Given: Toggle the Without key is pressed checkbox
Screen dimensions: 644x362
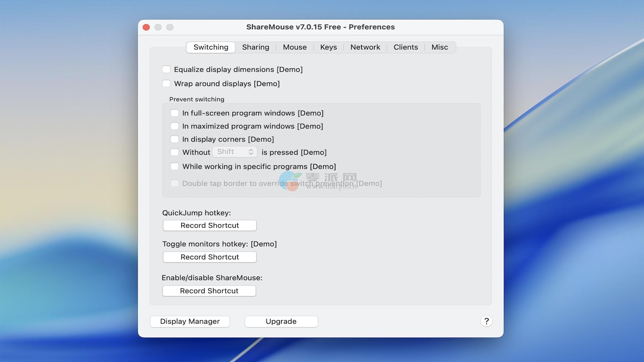Looking at the screenshot, I should click(x=174, y=152).
